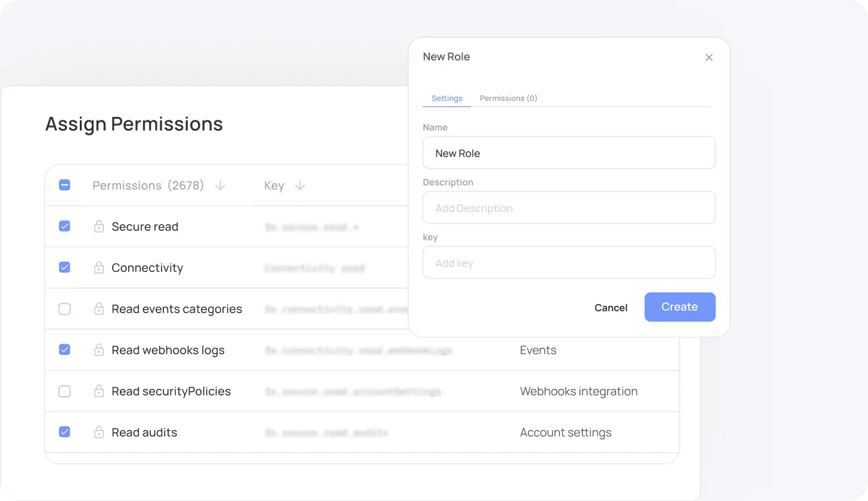The height and width of the screenshot is (501, 868).
Task: Click lock icon next to Read webhooks logs
Action: tap(99, 350)
